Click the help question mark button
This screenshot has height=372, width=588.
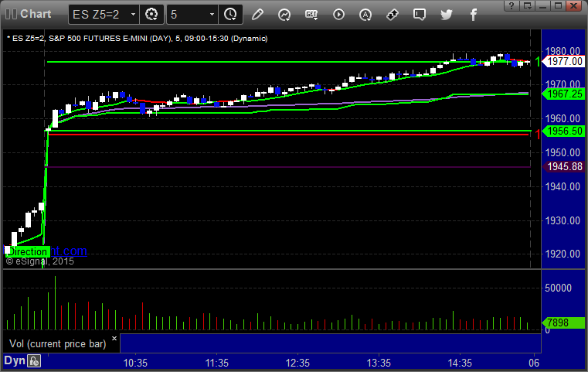coord(510,5)
